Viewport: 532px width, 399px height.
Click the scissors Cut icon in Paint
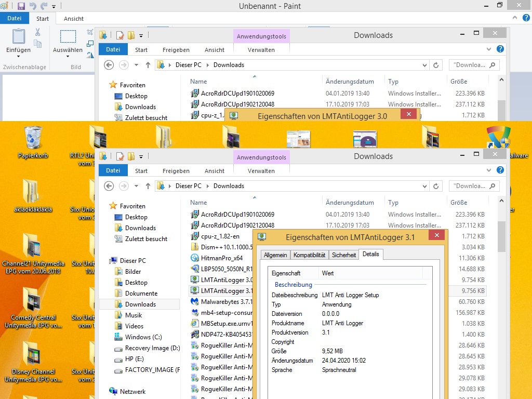click(x=37, y=32)
